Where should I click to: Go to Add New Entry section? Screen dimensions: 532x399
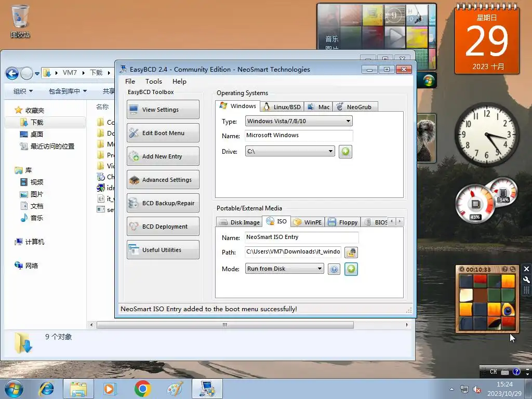(163, 156)
